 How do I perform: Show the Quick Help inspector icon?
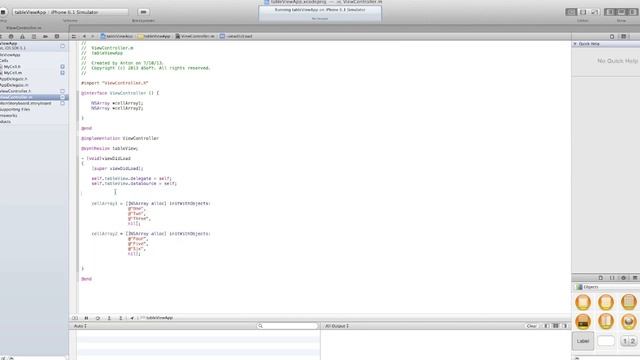click(x=623, y=36)
